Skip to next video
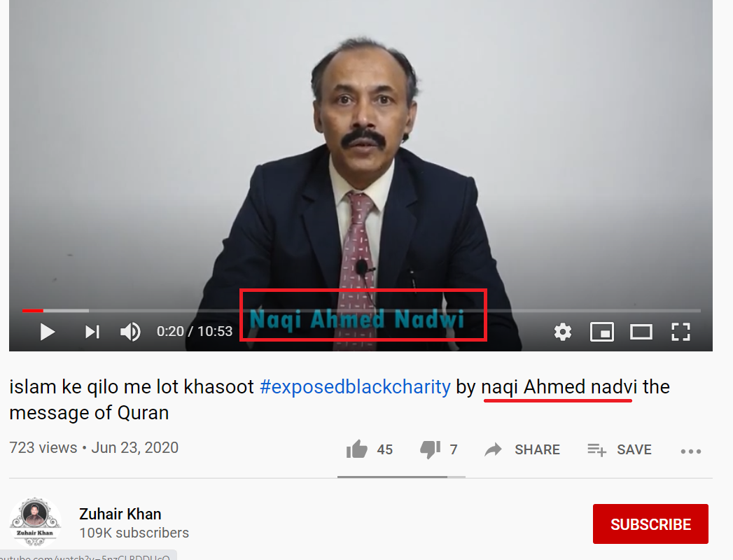This screenshot has width=733, height=560. 92,332
